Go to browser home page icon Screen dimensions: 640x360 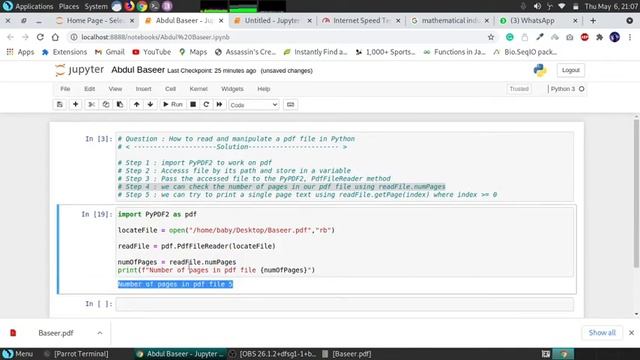(x=55, y=37)
